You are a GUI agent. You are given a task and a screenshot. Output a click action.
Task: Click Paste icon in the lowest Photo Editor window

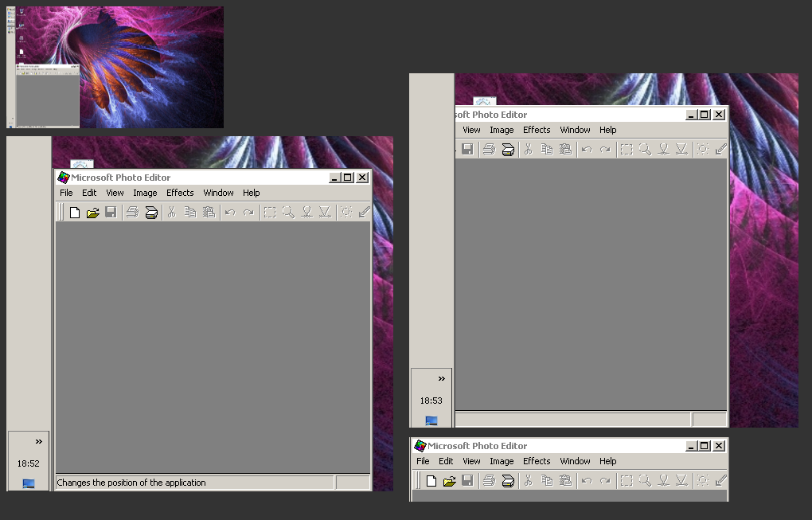(x=565, y=481)
